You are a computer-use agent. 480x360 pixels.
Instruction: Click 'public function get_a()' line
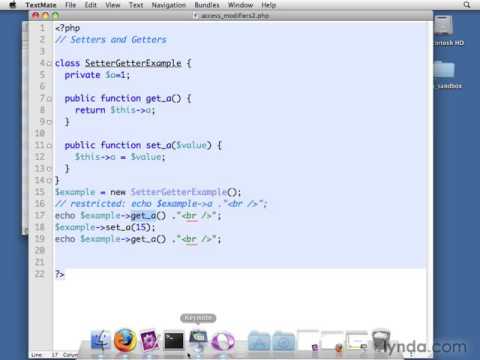128,98
